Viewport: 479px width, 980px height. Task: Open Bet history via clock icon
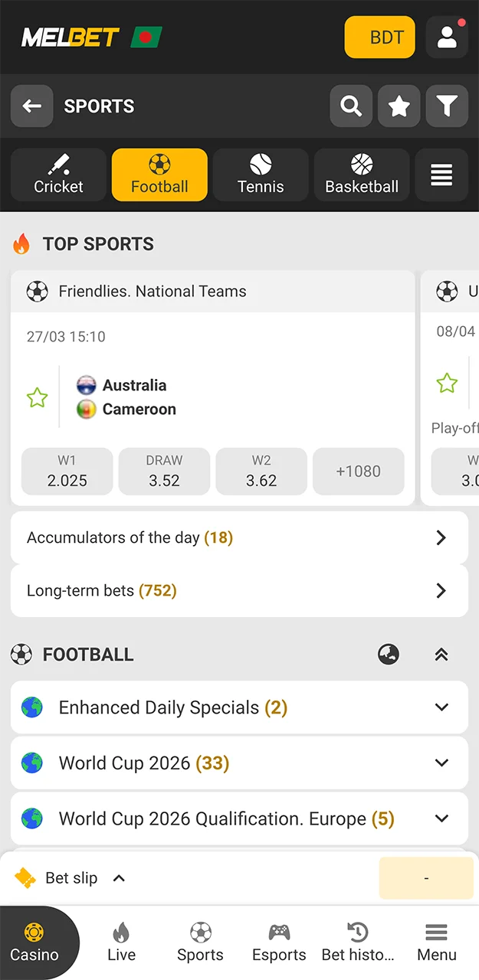357,941
